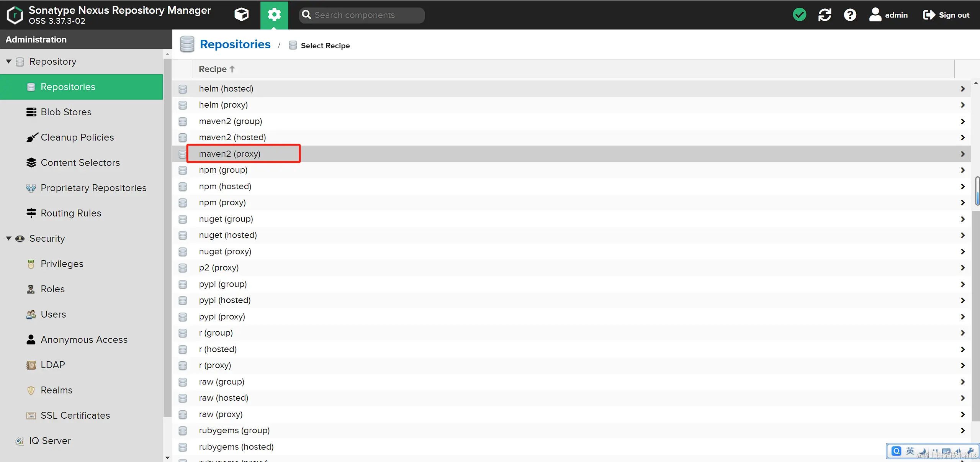Image resolution: width=980 pixels, height=462 pixels.
Task: Open Routing Rules menu item
Action: 71,213
